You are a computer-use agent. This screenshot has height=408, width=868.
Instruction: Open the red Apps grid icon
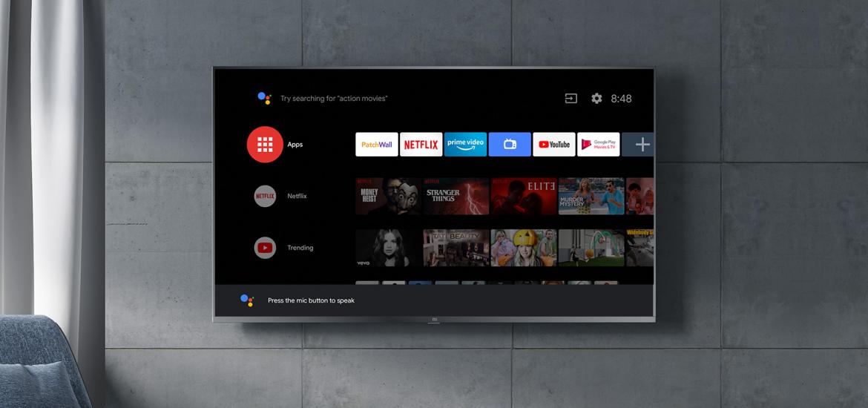[265, 145]
